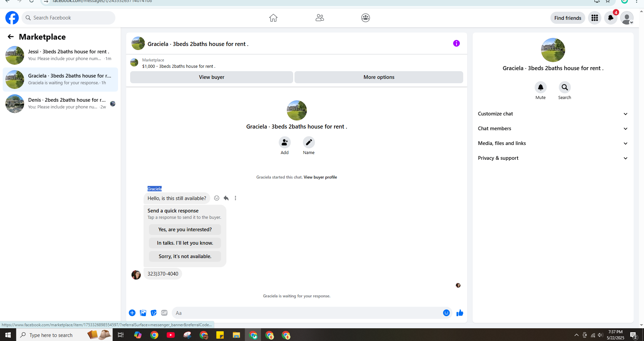The width and height of the screenshot is (644, 341).
Task: Open Marketplace listing link in banner
Action: pyautogui.click(x=179, y=66)
